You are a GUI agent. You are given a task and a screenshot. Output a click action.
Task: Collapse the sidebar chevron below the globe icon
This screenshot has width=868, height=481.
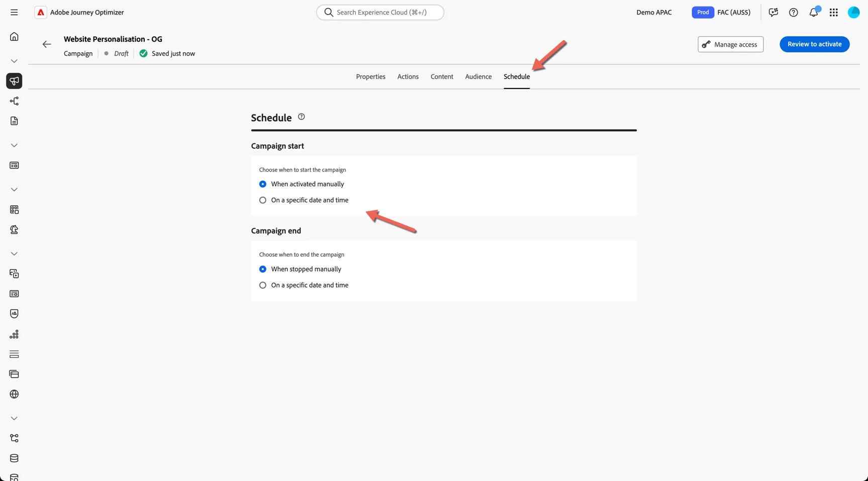point(14,418)
